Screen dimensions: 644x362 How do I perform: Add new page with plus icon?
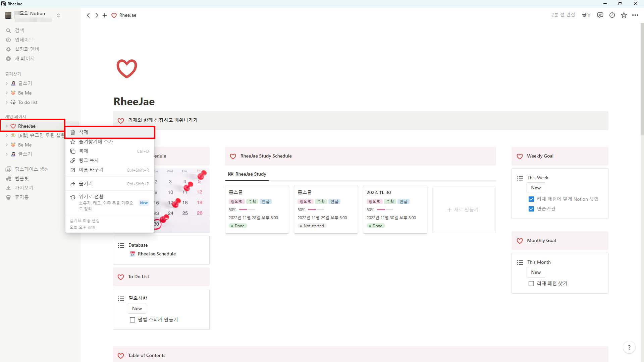coord(105,15)
